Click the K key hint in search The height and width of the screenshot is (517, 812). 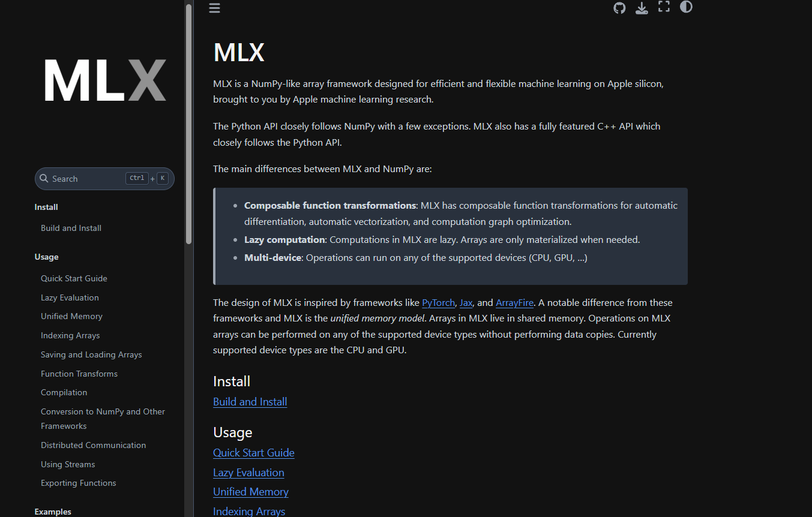point(163,178)
